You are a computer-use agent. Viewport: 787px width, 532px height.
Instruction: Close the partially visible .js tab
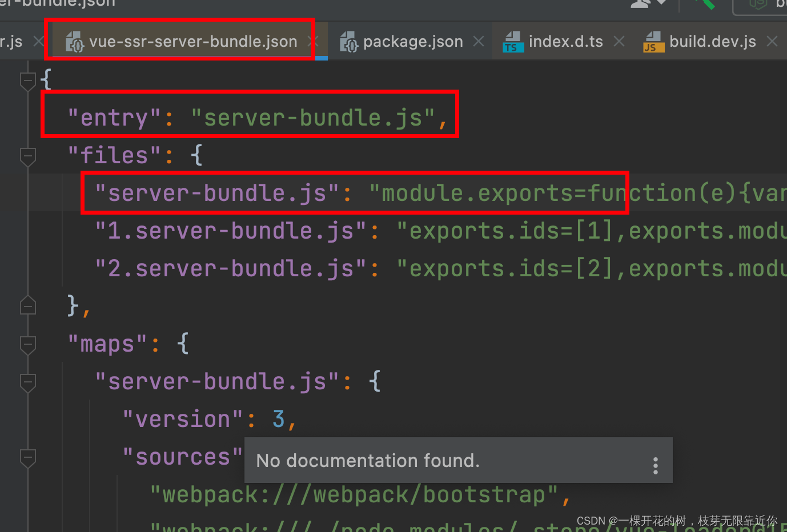tap(39, 41)
